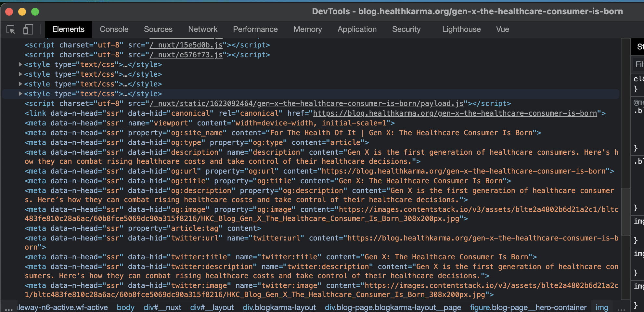644x312 pixels.
Task: Select the Memory tab
Action: click(308, 29)
